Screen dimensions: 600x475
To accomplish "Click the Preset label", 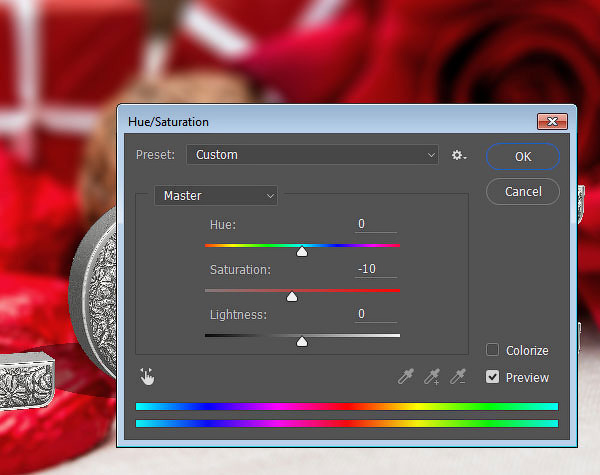I will [x=155, y=155].
